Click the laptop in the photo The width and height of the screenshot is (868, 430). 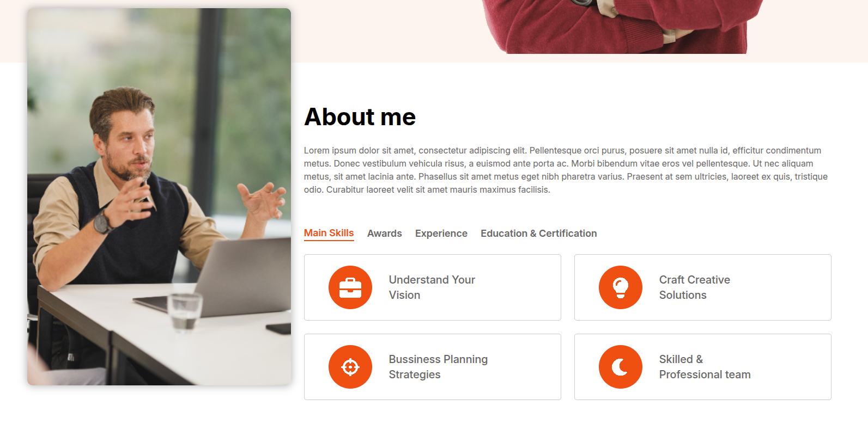240,278
